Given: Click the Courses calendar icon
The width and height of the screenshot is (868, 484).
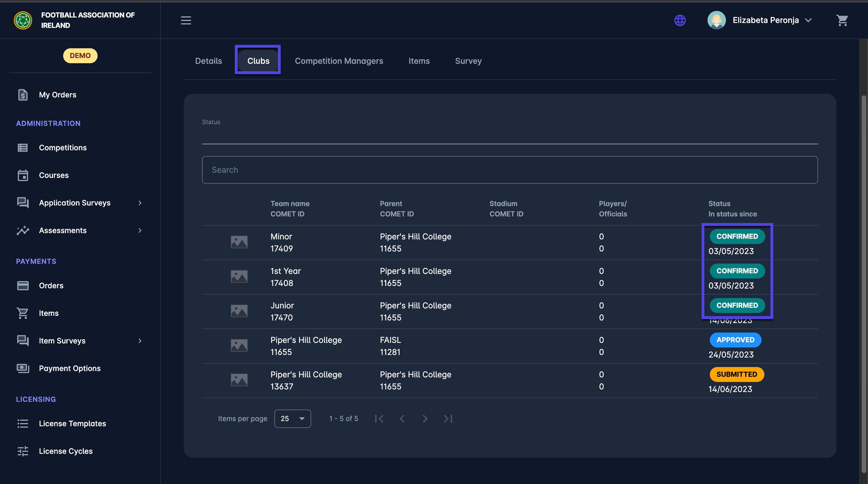Looking at the screenshot, I should click(23, 175).
